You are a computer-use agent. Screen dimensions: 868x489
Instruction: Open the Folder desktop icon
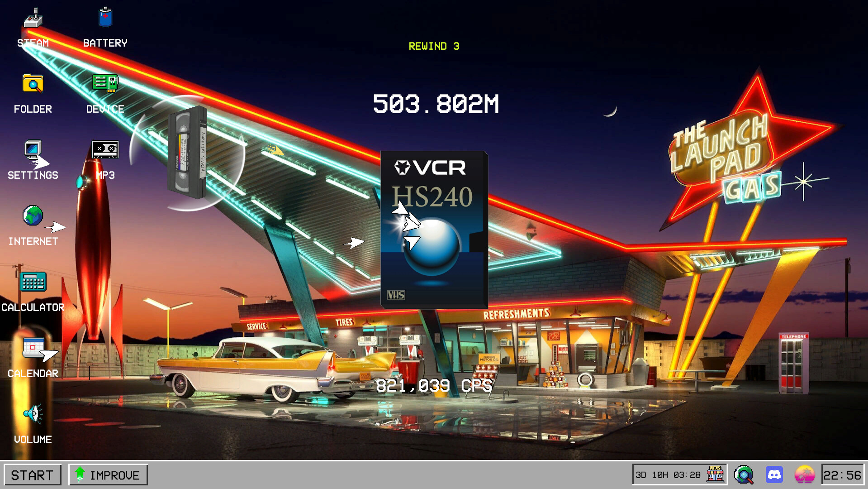pos(32,84)
